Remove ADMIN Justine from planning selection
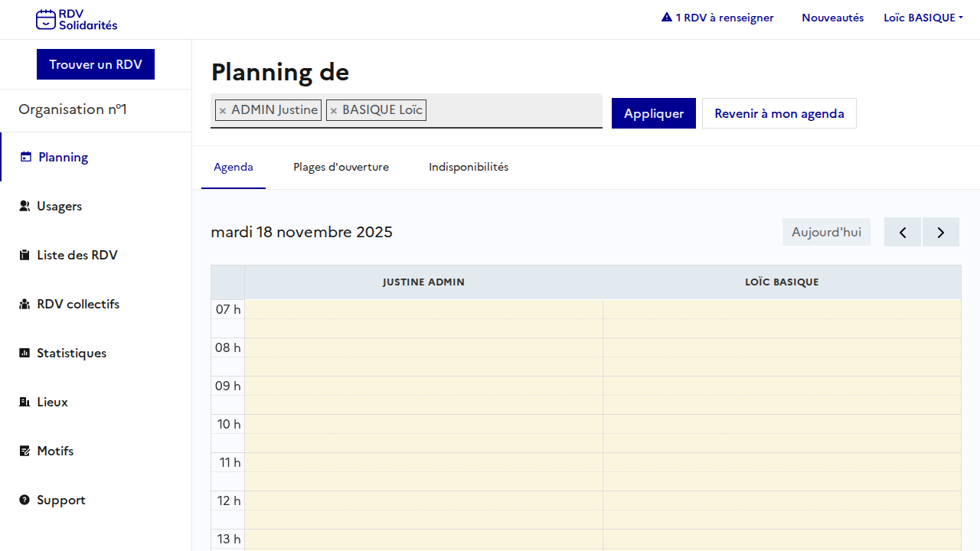Screen dimensions: 980x551 [x=223, y=111]
